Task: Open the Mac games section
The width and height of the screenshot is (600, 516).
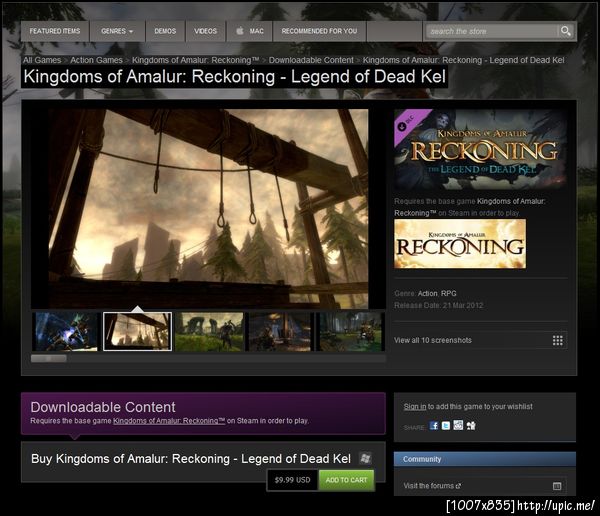Action: 249,31
